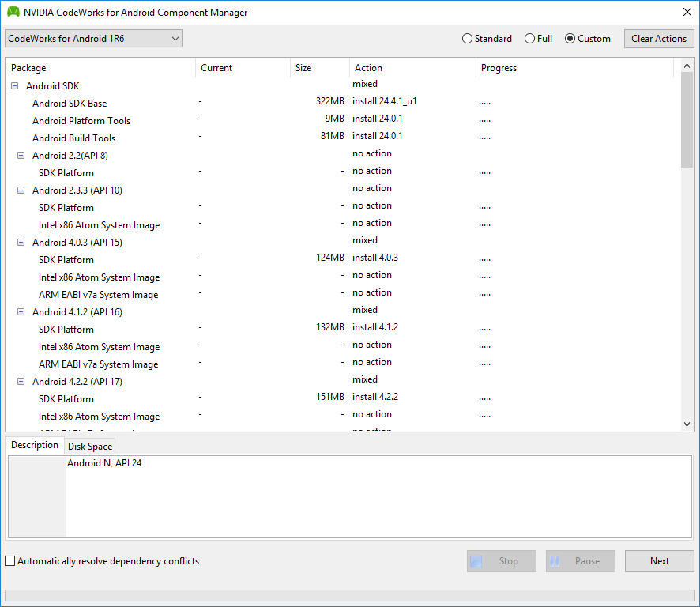Switch installation mode to Standard

pos(467,38)
